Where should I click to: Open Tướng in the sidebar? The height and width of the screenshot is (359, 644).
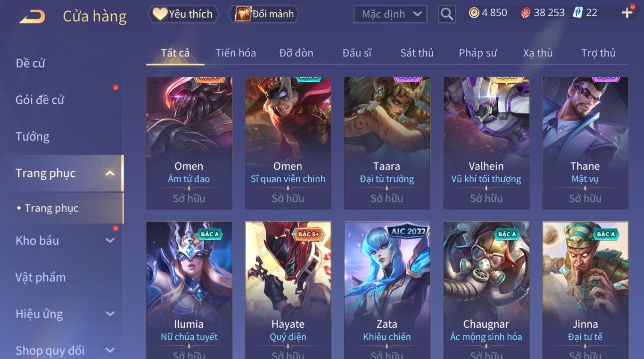tap(32, 136)
